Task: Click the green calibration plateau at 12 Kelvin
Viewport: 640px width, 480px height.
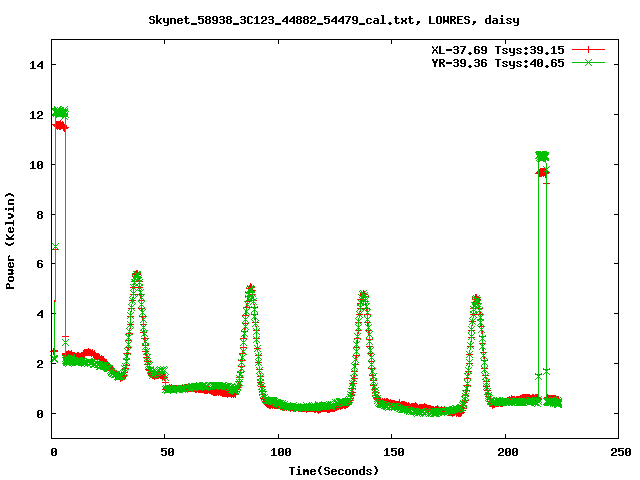Action: click(60, 112)
